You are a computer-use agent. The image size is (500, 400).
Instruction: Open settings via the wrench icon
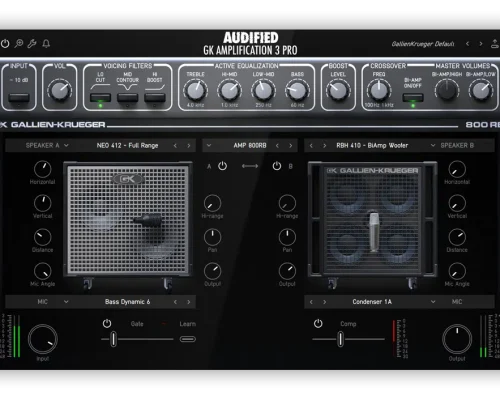(32, 43)
